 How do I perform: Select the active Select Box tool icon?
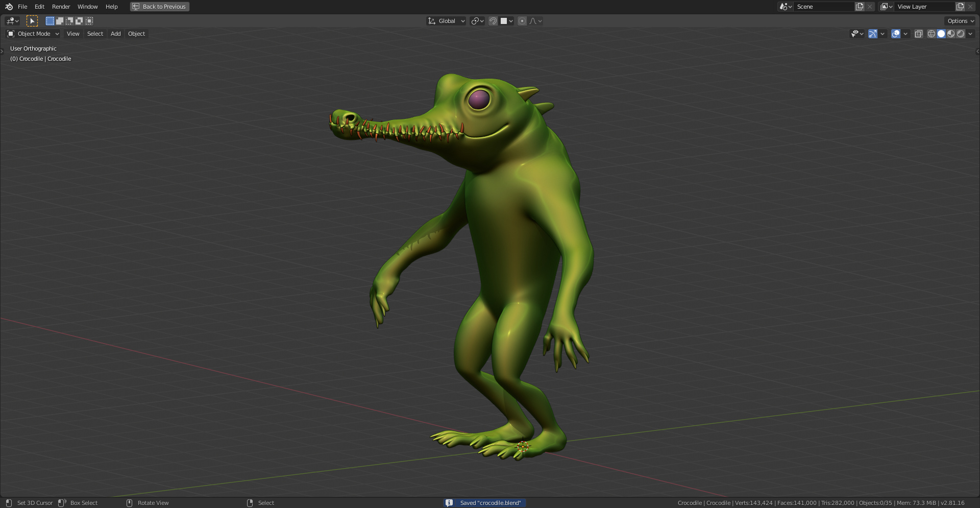click(32, 21)
